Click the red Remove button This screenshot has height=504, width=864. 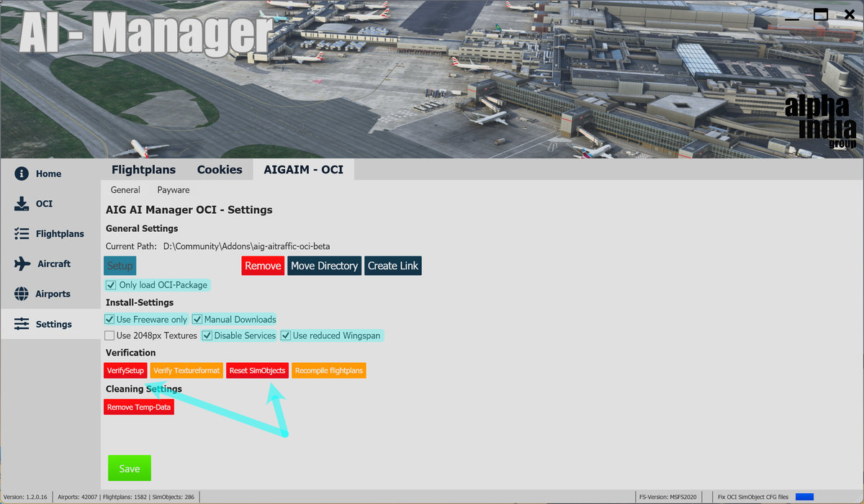[263, 266]
